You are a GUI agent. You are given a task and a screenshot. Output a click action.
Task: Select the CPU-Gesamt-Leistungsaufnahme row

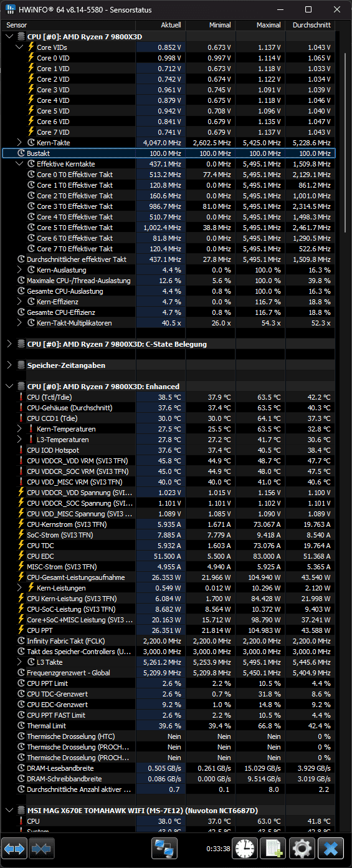(x=169, y=577)
